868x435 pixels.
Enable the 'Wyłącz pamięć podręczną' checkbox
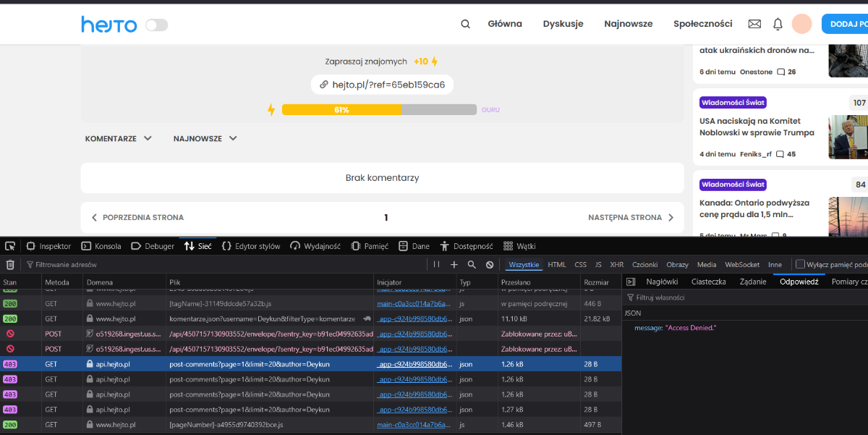pos(800,265)
